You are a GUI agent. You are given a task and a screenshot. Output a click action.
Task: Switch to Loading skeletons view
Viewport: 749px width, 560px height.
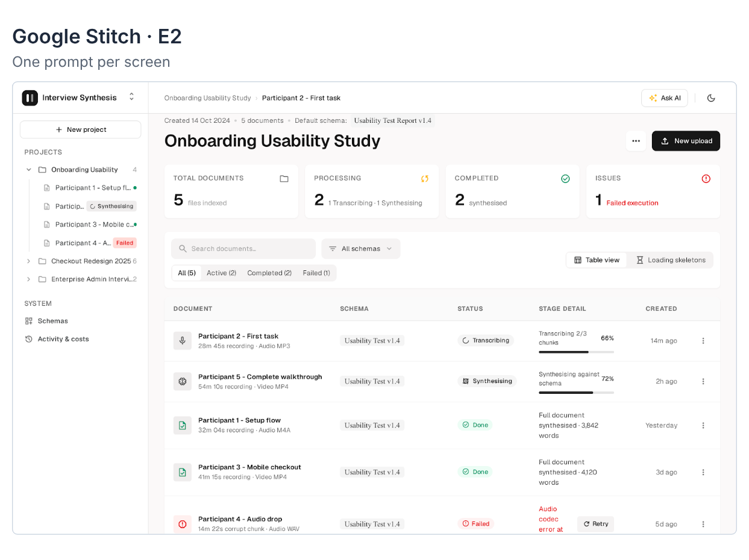click(x=671, y=260)
